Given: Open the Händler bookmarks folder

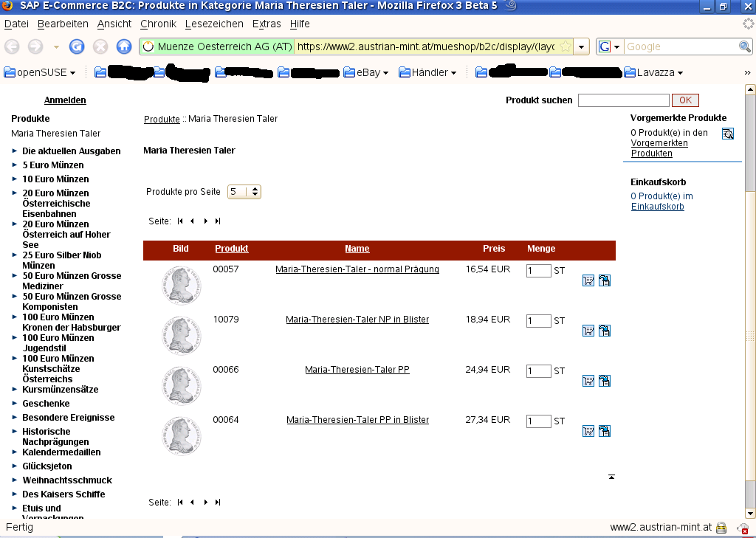Looking at the screenshot, I should click(x=427, y=72).
